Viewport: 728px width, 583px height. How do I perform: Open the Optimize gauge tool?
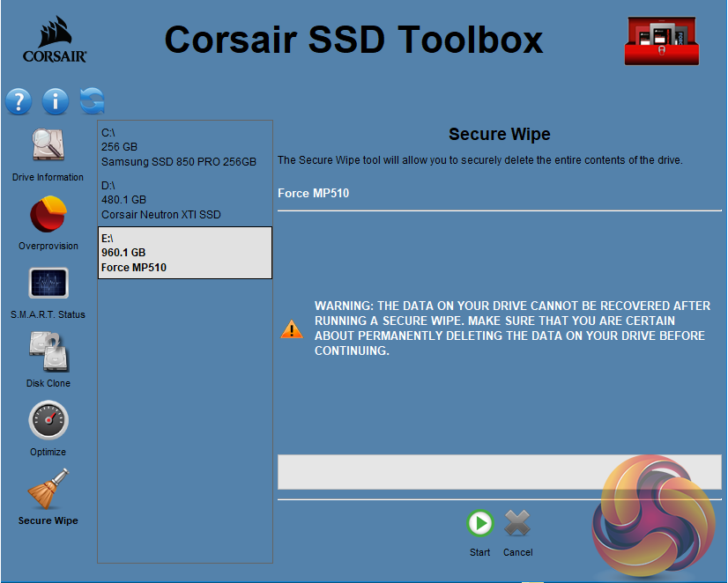(x=48, y=420)
